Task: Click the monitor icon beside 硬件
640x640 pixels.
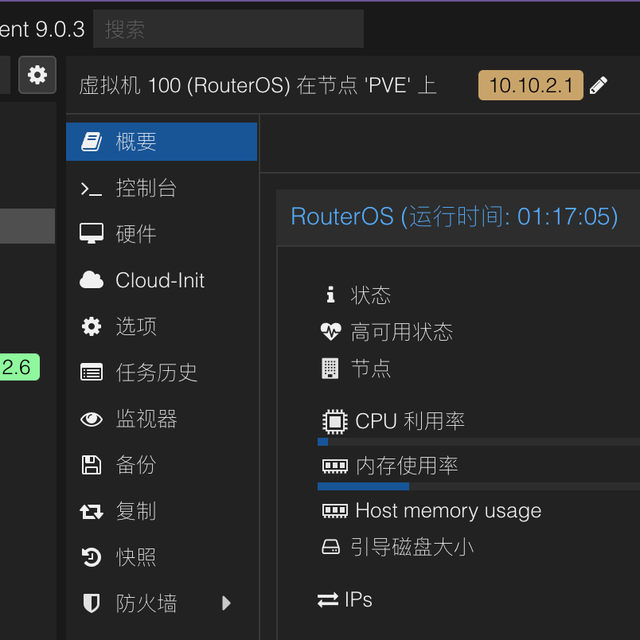Action: (x=91, y=234)
